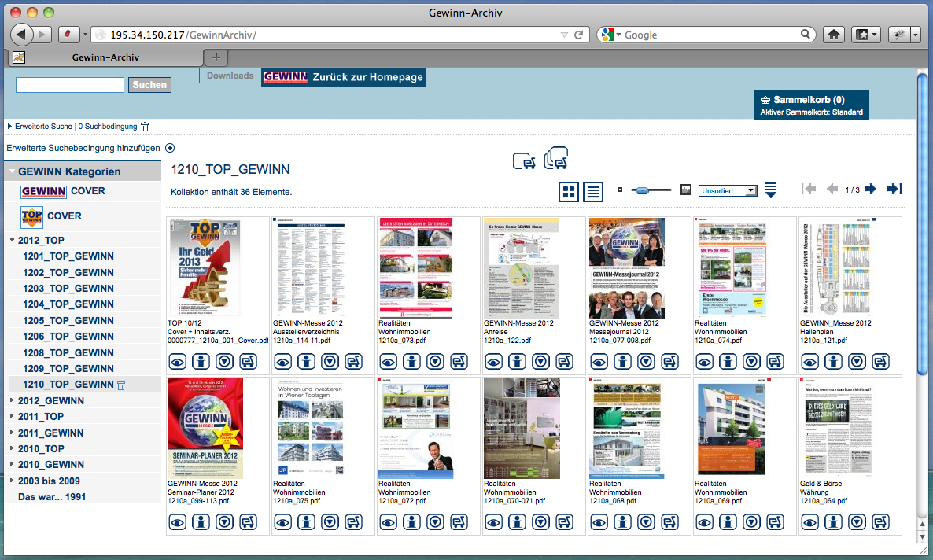
Task: Show info for 1210a_069.pdf
Action: pyautogui.click(x=728, y=522)
